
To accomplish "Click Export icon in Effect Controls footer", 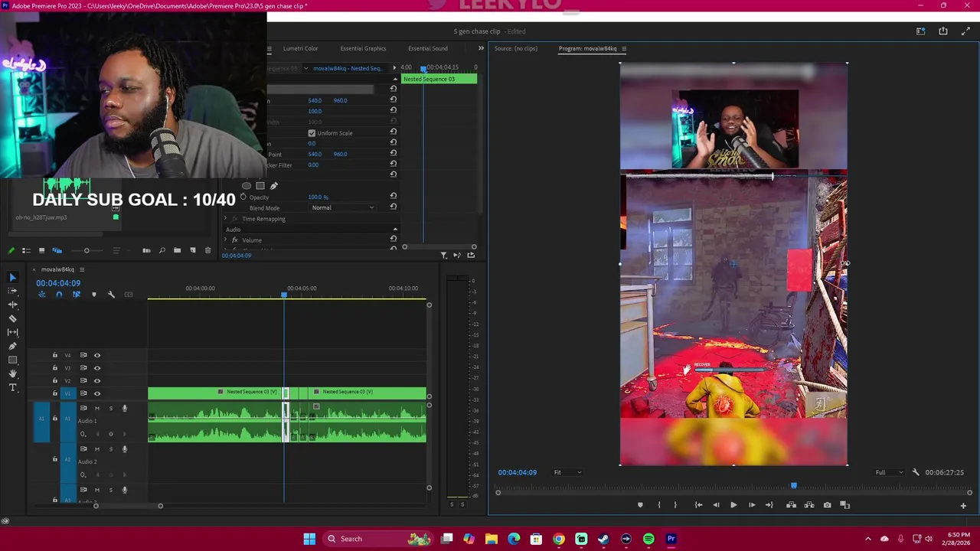I will click(x=471, y=255).
